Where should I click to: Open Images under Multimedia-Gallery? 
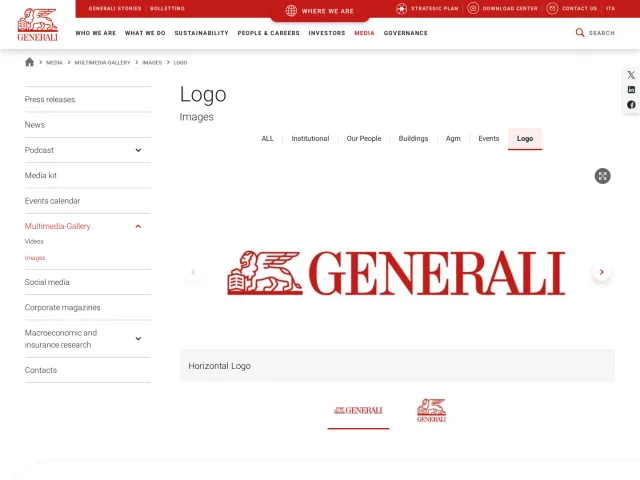pos(35,258)
